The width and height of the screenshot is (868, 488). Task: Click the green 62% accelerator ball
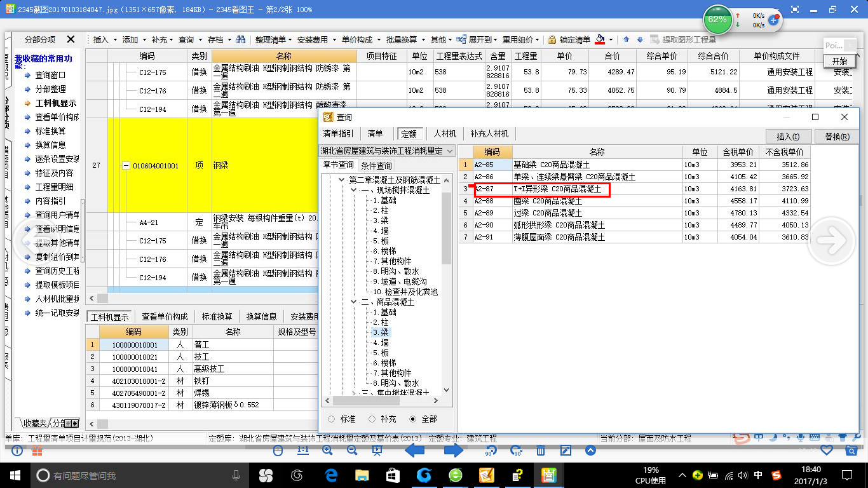click(717, 20)
